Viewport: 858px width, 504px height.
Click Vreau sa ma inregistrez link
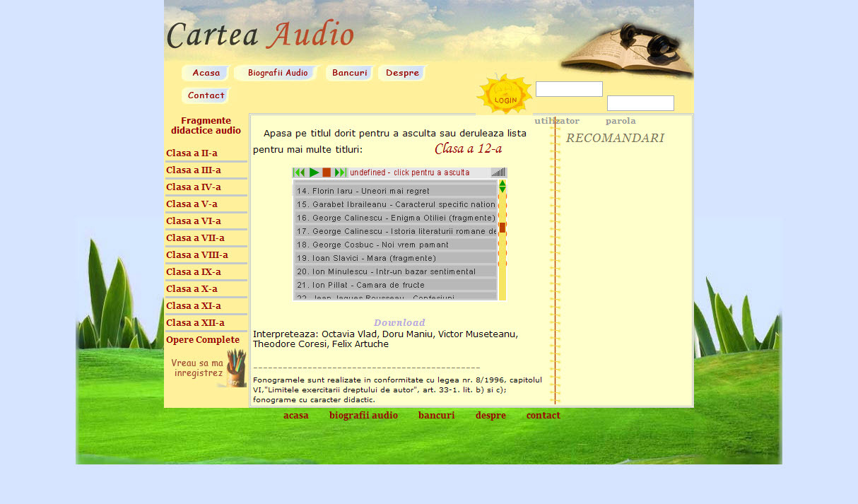point(198,368)
